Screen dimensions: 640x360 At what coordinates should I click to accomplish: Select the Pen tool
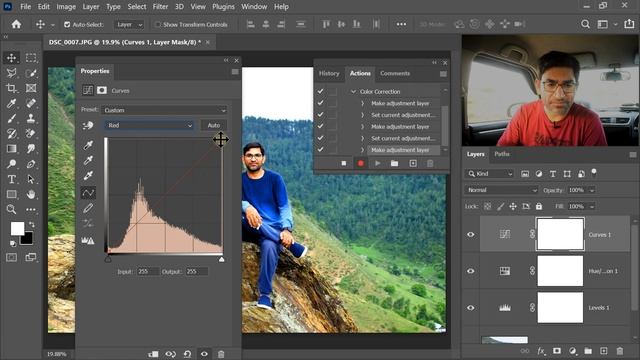(x=31, y=164)
